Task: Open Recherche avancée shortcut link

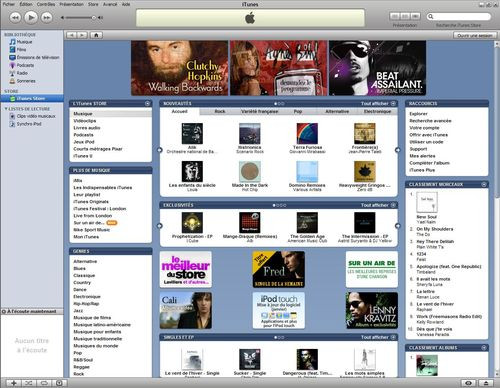Action: [430, 121]
